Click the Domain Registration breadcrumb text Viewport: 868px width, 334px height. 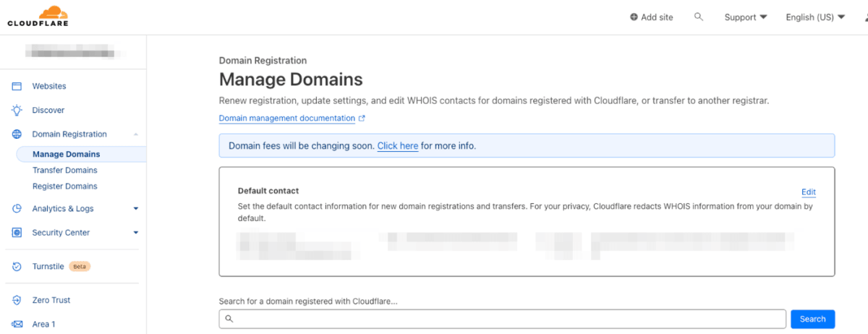pos(263,61)
